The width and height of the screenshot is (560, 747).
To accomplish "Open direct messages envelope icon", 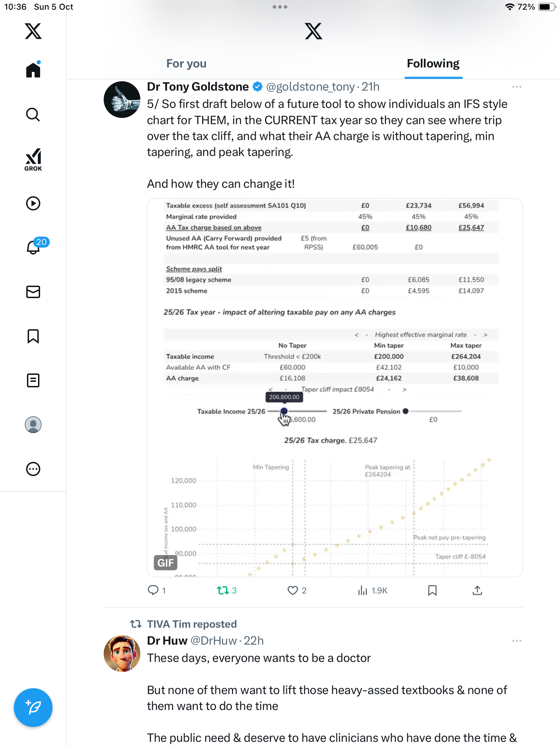I will coord(33,292).
